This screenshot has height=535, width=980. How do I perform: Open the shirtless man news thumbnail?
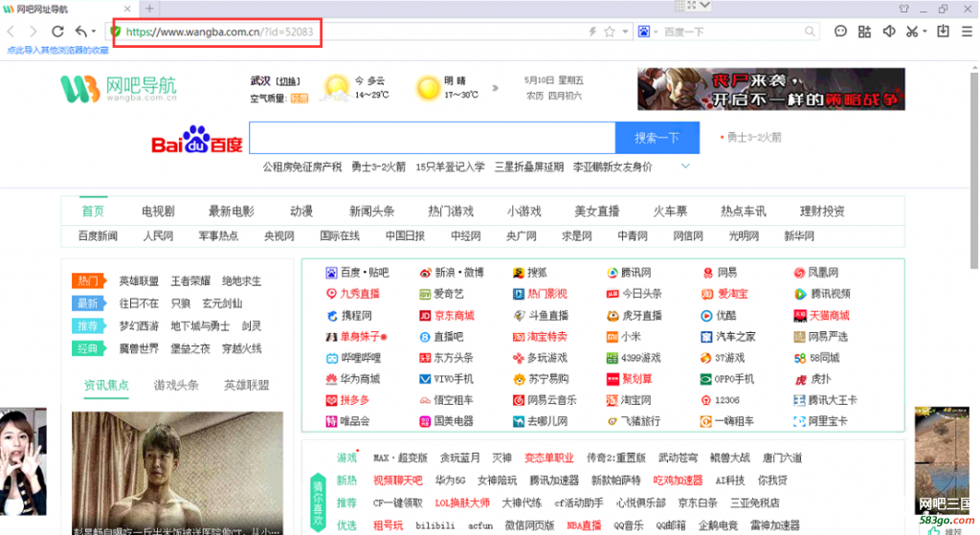coord(177,473)
